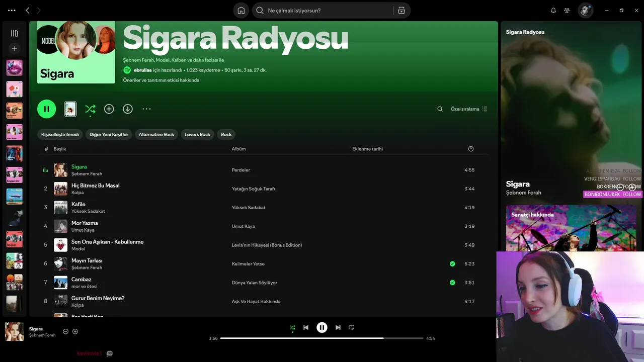Toggle saved checkmark for 'Mayın Tarlası'
The height and width of the screenshot is (362, 644).
pyautogui.click(x=452, y=263)
